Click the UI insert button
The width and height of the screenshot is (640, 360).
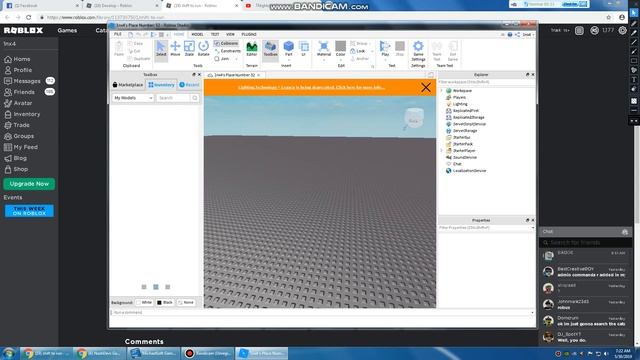pyautogui.click(x=304, y=49)
